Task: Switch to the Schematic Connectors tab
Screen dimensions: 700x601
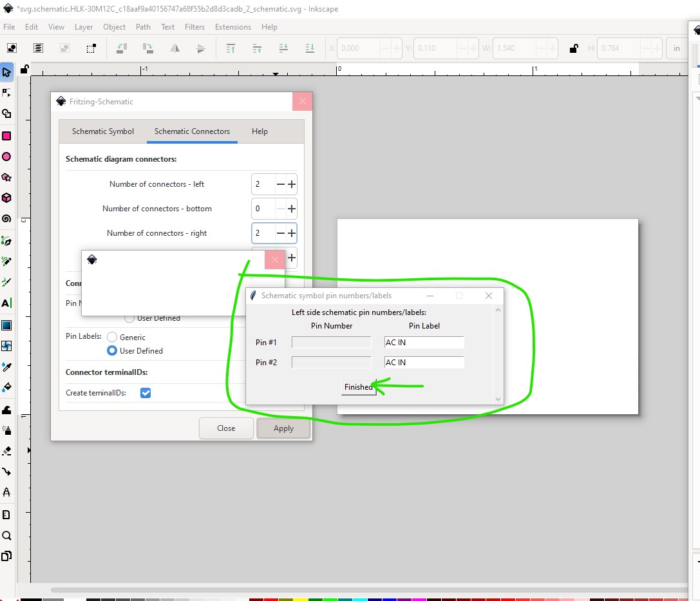Action: pyautogui.click(x=192, y=131)
